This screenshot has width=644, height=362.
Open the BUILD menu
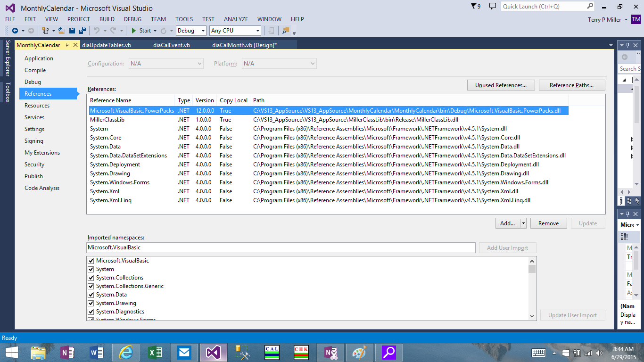tap(107, 19)
